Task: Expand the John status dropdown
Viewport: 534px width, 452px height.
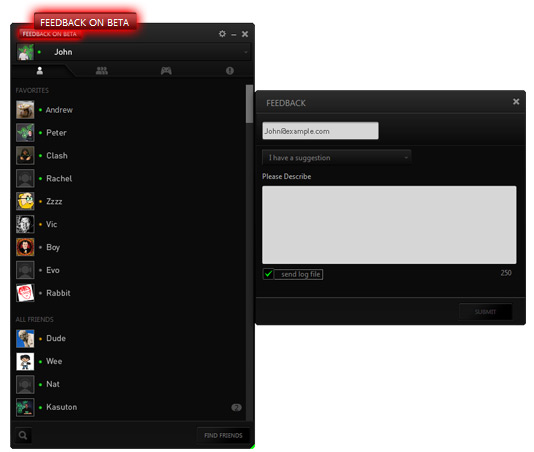Action: tap(246, 52)
